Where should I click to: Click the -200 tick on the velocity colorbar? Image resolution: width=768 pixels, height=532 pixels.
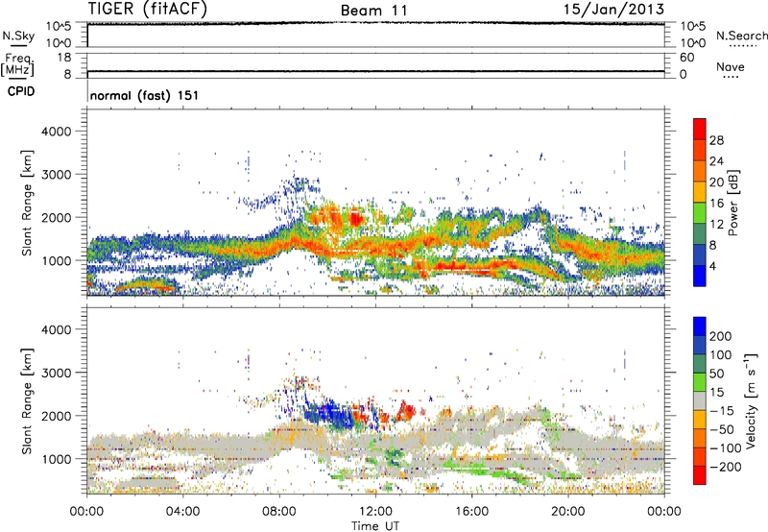[725, 467]
